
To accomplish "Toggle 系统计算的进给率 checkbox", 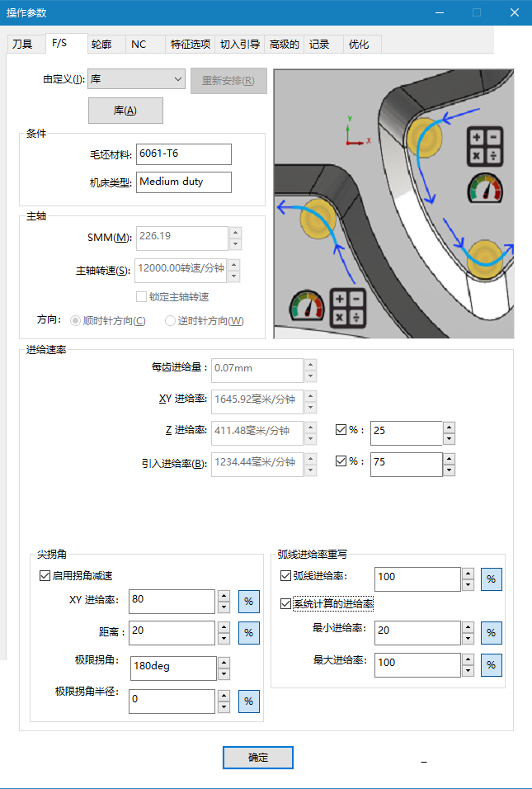I will pyautogui.click(x=285, y=603).
